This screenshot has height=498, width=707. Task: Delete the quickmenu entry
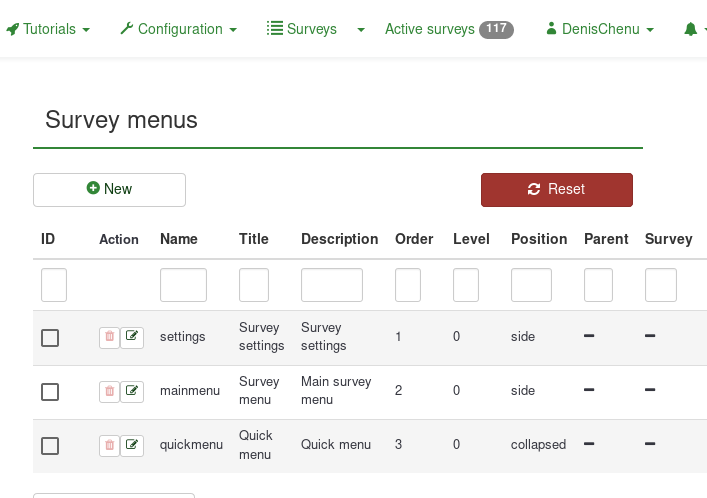pos(109,445)
